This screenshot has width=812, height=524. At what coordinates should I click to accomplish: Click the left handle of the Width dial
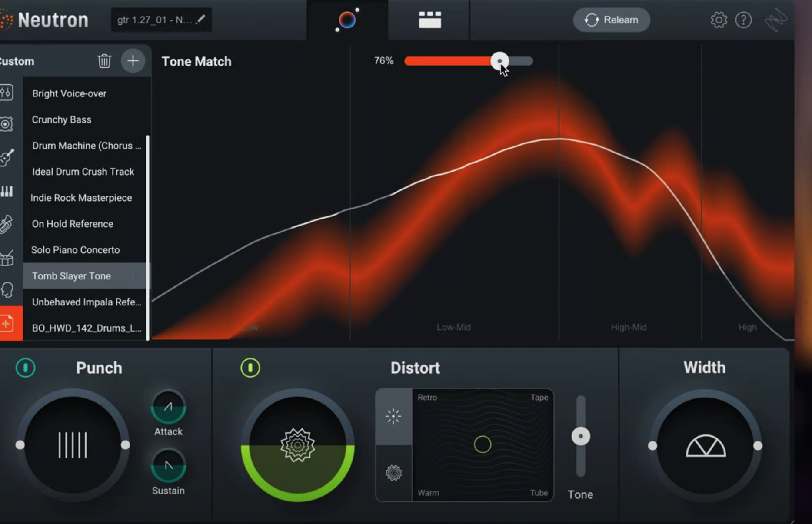click(652, 446)
